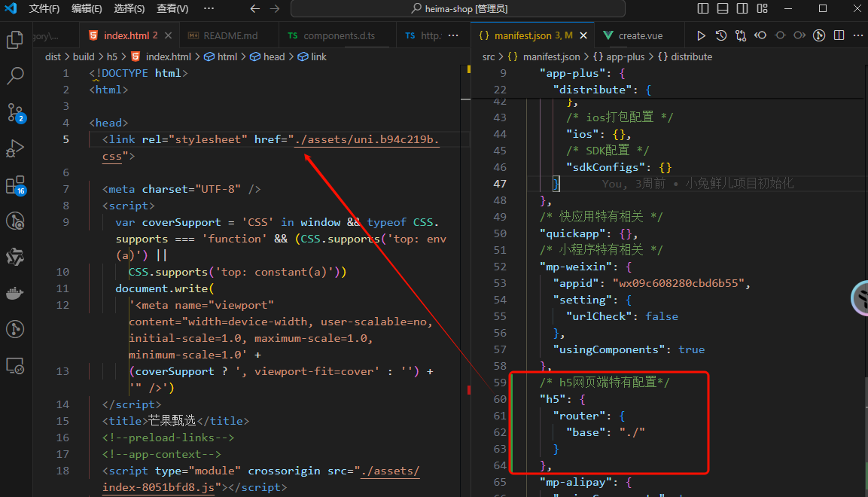
Task: Click 'h5' in left breadcrumb
Action: (x=112, y=56)
